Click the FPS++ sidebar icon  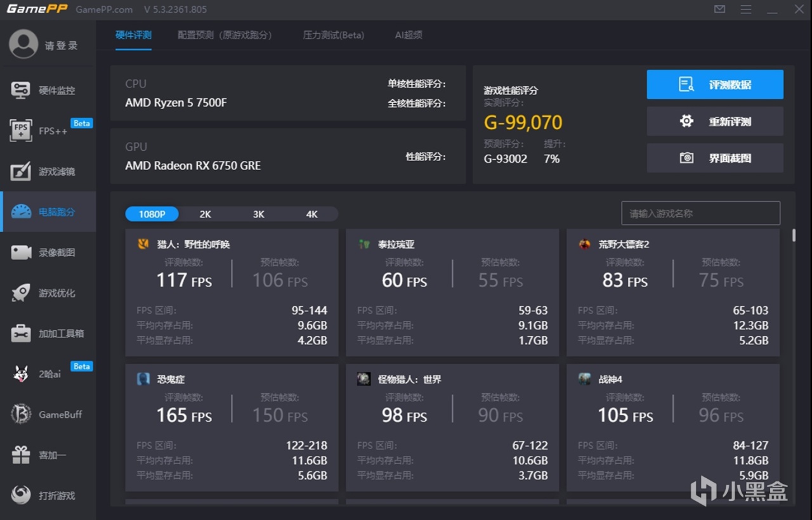coord(21,131)
